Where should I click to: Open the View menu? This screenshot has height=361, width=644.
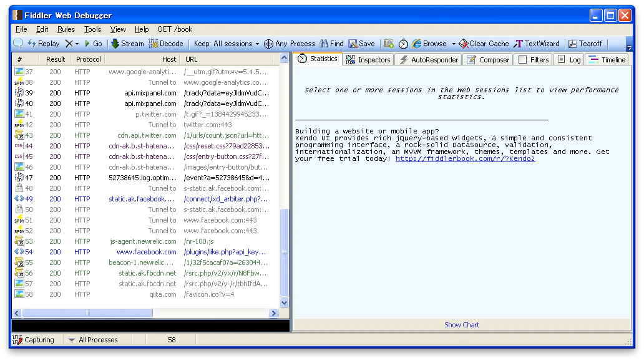pyautogui.click(x=118, y=29)
